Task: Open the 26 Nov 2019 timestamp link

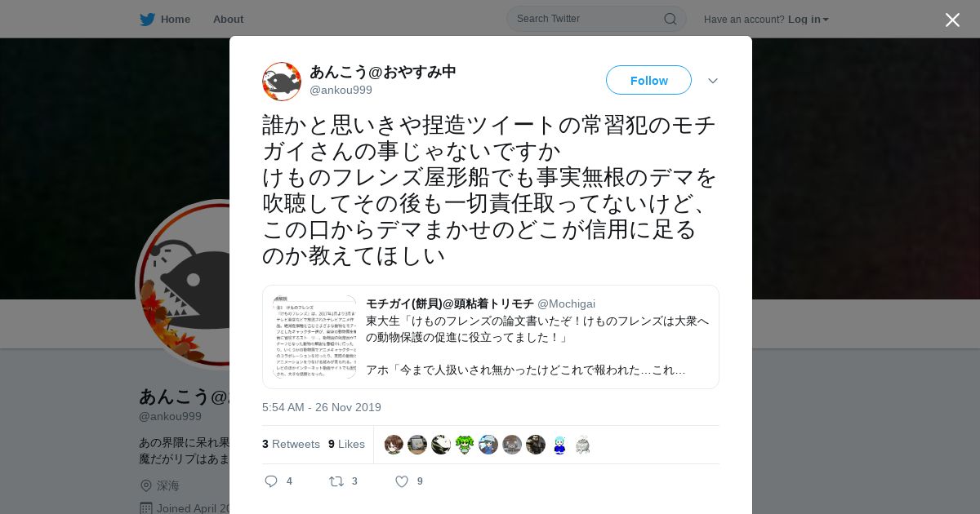Action: [x=321, y=407]
